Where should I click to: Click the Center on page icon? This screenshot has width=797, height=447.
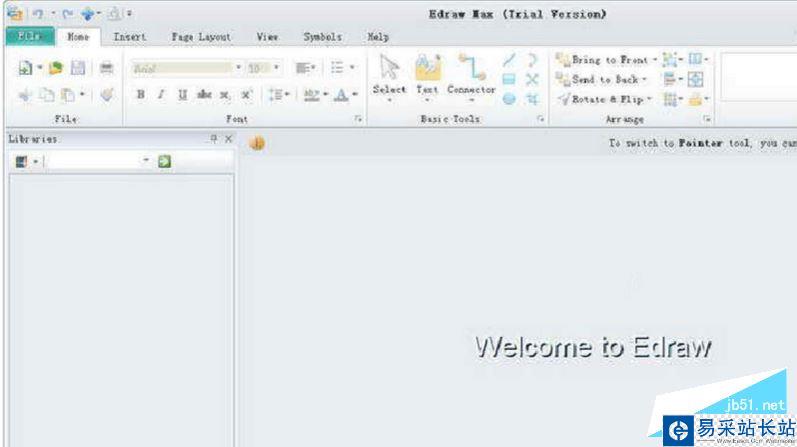coord(695,79)
